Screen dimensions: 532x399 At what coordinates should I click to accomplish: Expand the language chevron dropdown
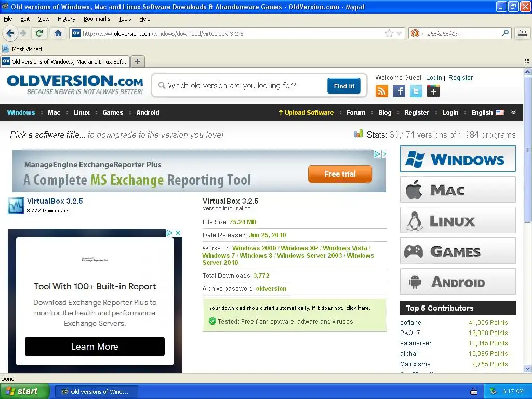[513, 112]
